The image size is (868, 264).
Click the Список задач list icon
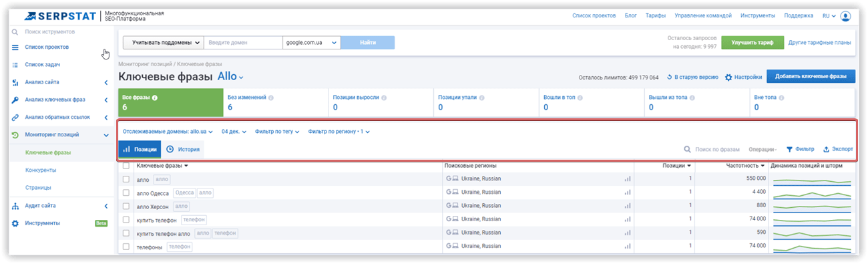point(15,65)
